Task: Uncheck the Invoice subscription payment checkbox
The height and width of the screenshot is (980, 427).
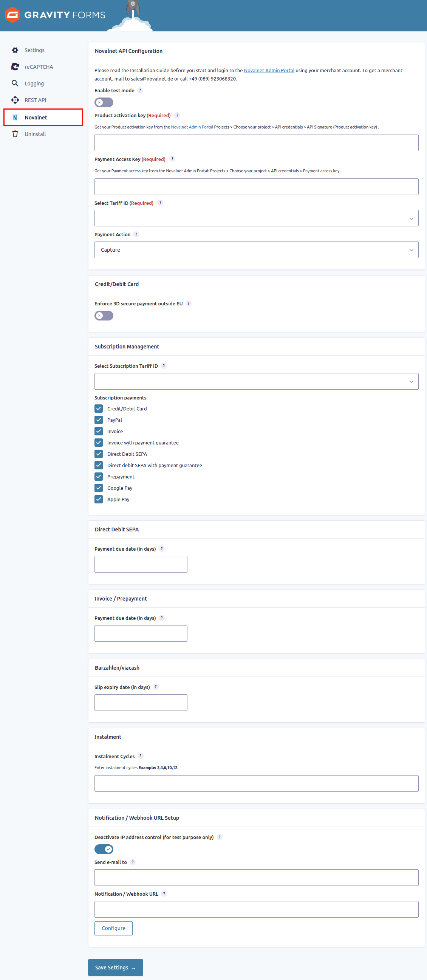Action: pos(99,431)
